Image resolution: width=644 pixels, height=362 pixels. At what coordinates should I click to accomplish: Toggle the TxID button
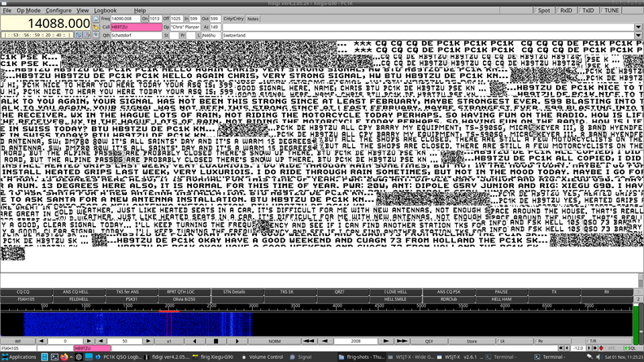coord(588,11)
